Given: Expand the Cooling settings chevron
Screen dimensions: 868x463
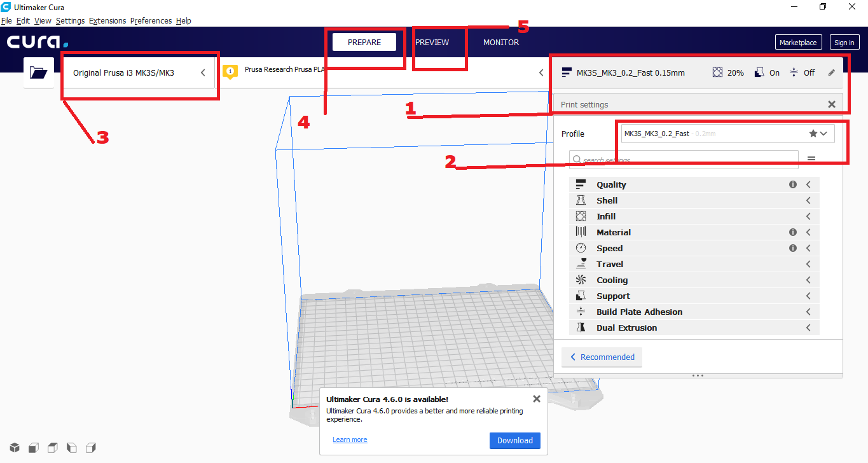Looking at the screenshot, I should click(808, 280).
